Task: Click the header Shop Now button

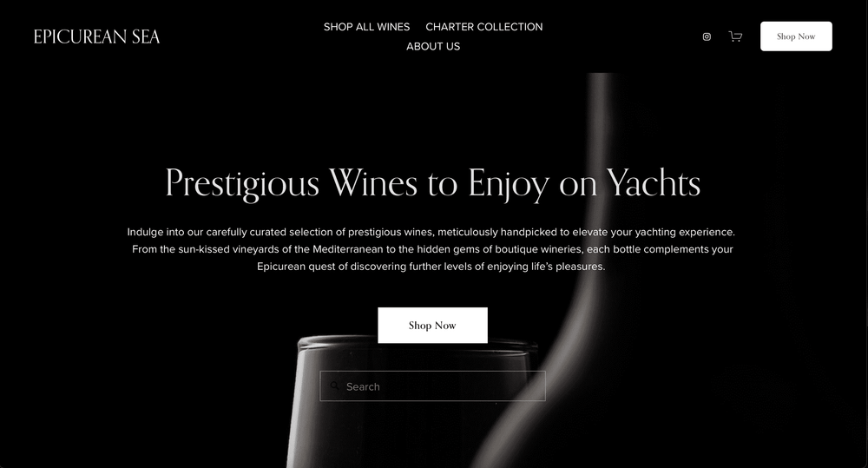Action: [x=796, y=36]
